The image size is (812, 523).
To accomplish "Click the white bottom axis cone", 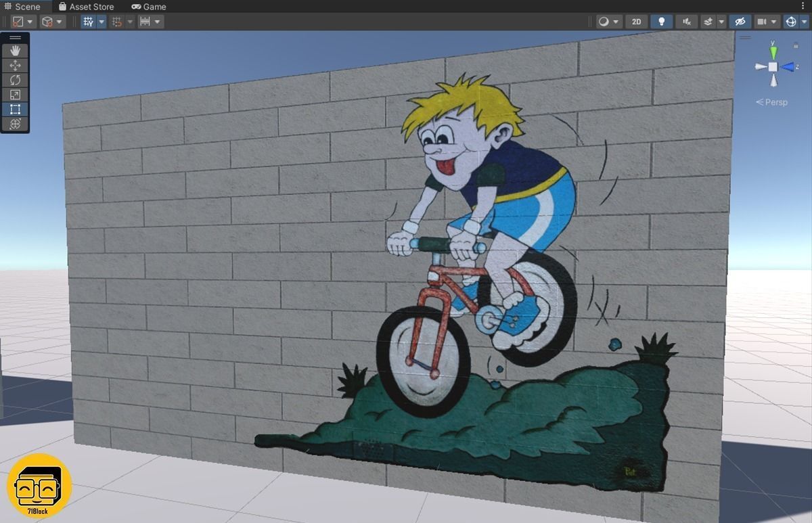I will tap(773, 80).
